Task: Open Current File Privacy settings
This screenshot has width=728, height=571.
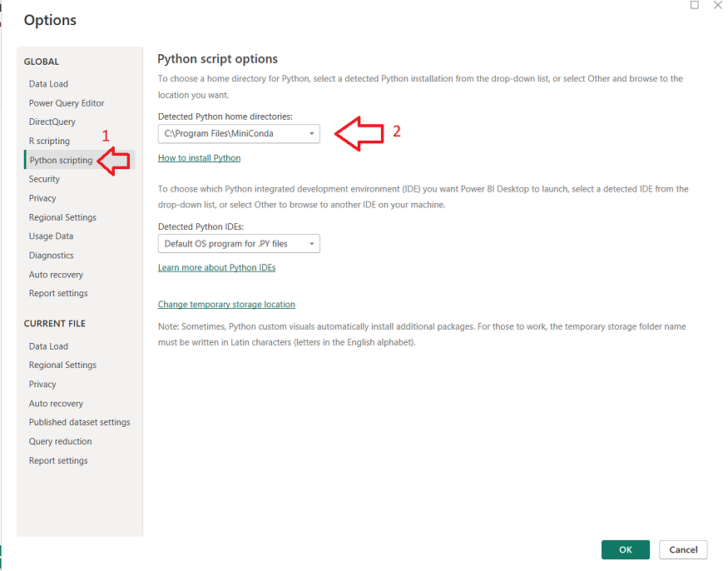Action: click(42, 384)
